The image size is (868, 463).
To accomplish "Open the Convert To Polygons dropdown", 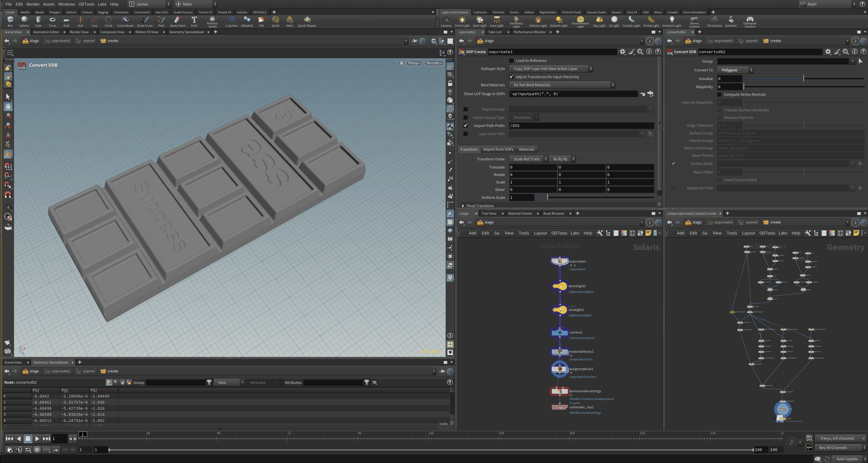I will pos(735,70).
